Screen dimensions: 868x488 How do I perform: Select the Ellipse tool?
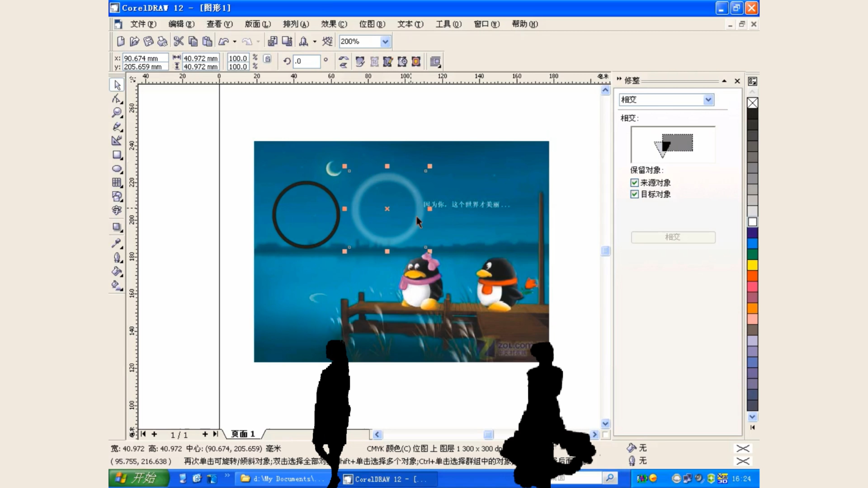click(117, 169)
